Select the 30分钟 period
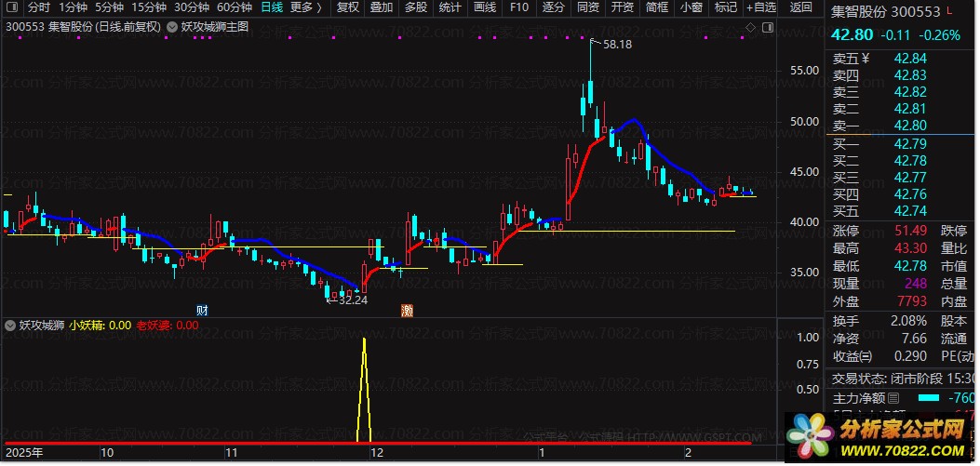980x466 pixels. pyautogui.click(x=191, y=7)
